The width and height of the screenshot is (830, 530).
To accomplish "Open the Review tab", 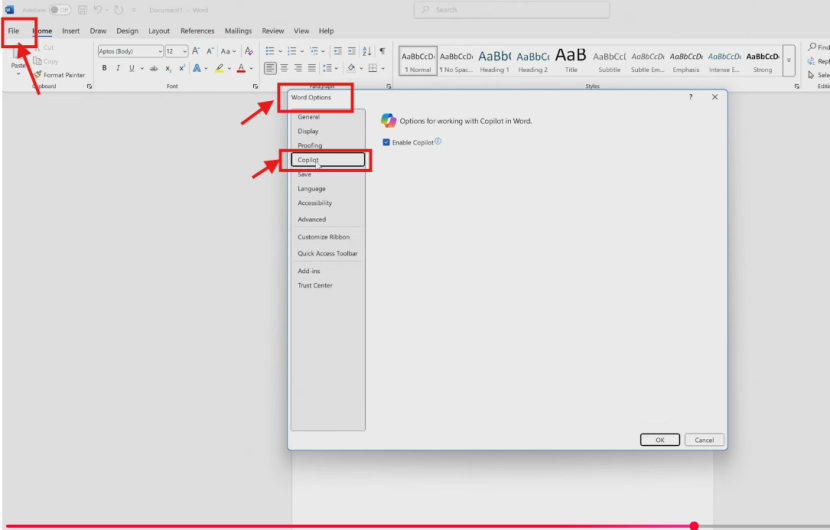I will click(x=273, y=31).
